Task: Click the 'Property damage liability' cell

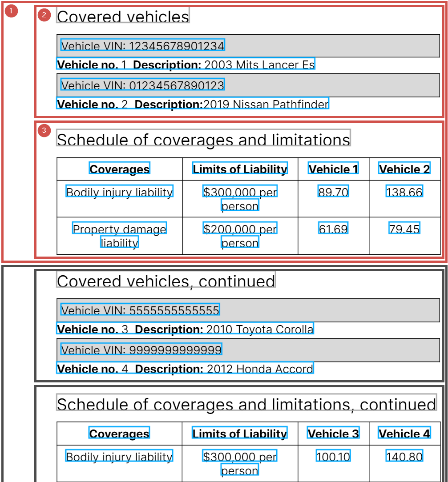Action: click(x=120, y=235)
